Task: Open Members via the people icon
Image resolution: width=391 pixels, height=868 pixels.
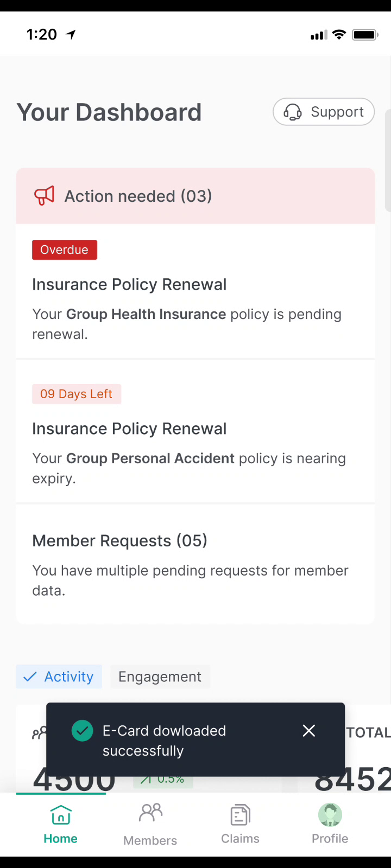Action: coord(150,813)
